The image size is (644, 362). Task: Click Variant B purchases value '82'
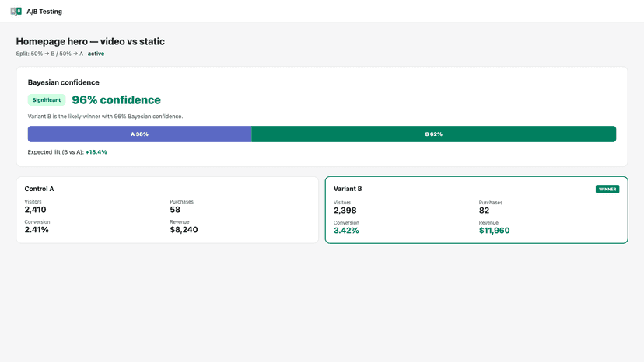(x=485, y=211)
